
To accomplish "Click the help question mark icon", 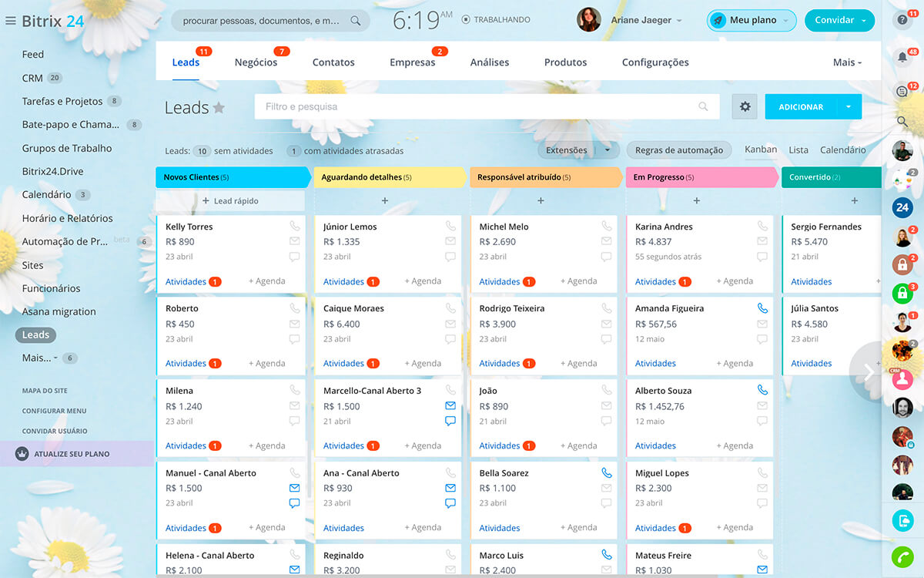I will [902, 21].
